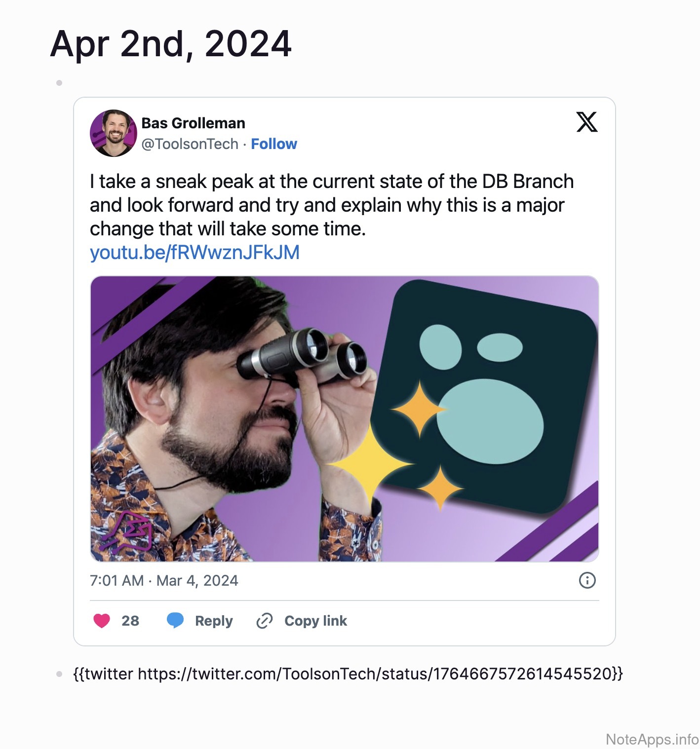Click the X logo on the tweet

pos(586,122)
